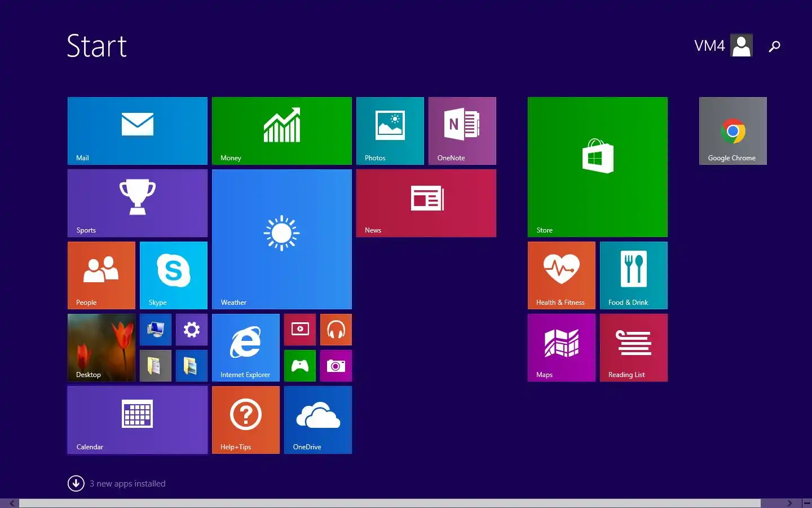Screen dimensions: 812x508
Task: Launch the OneNote tile
Action: tap(462, 131)
